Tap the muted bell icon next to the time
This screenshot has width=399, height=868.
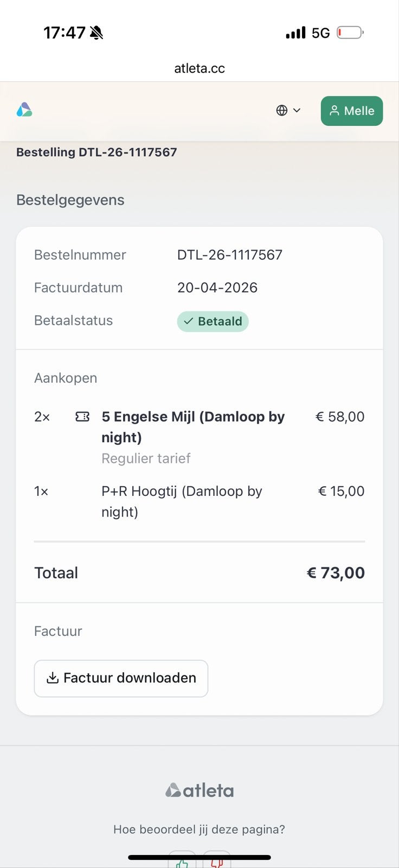click(x=96, y=33)
